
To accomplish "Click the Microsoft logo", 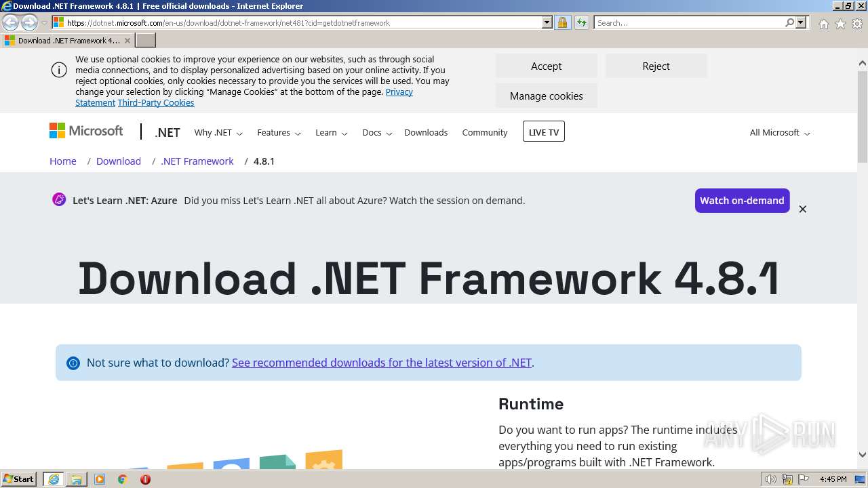I will pyautogui.click(x=86, y=131).
